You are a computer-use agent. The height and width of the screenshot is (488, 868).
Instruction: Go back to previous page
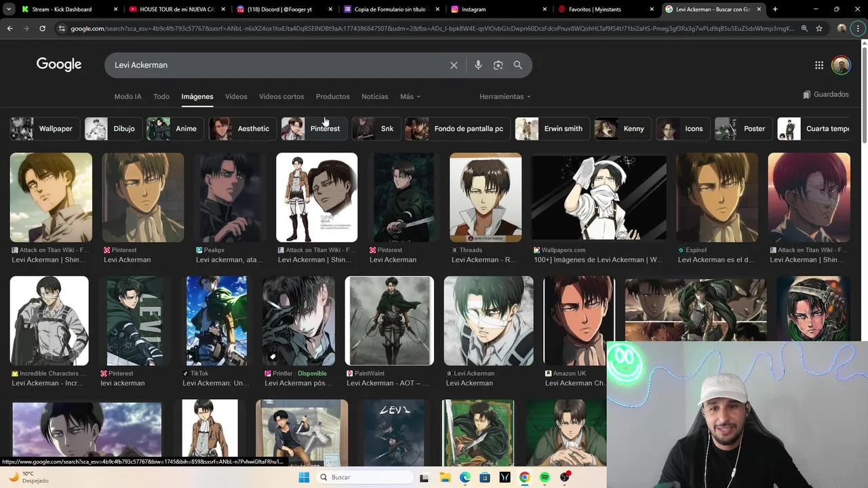(9, 28)
